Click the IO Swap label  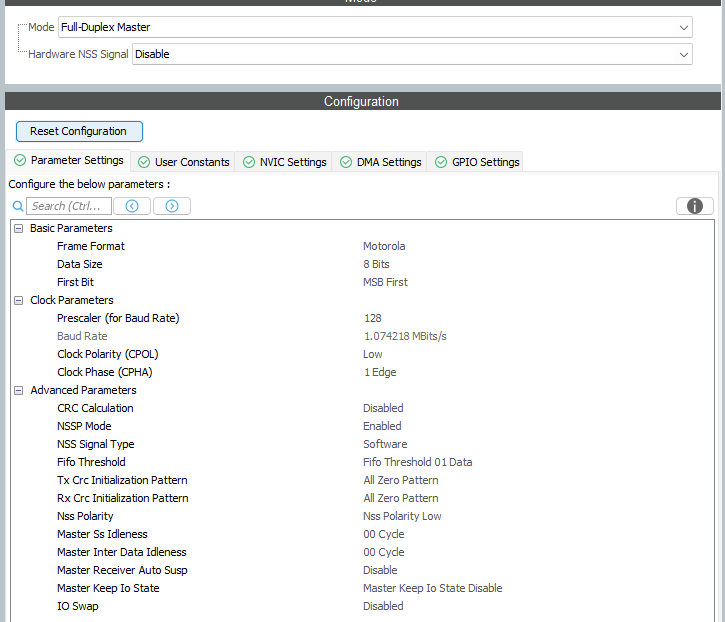point(78,606)
